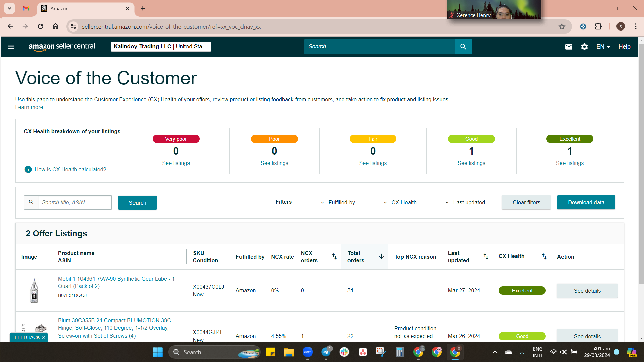Open How is CX Health calculated link
This screenshot has height=362, width=644.
(70, 170)
